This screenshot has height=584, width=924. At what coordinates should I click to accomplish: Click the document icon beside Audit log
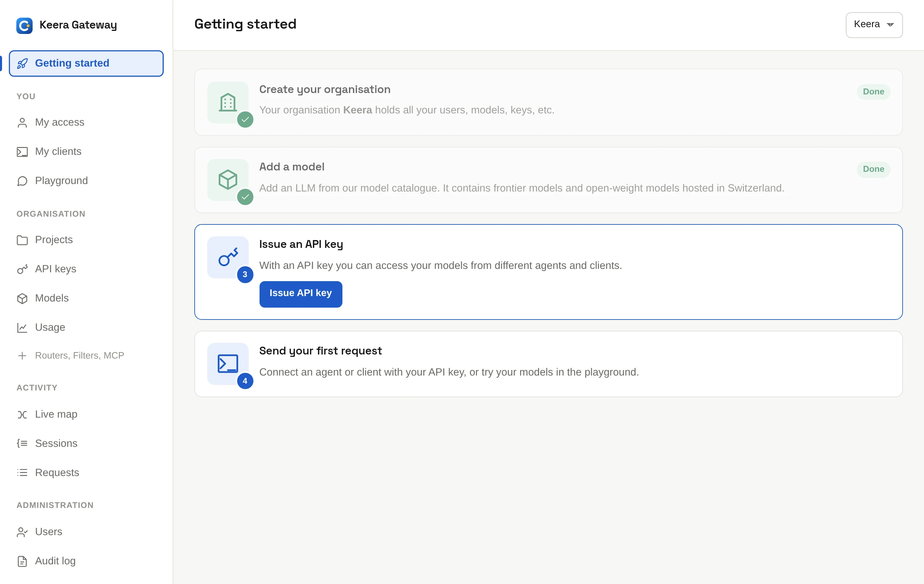[x=22, y=561]
